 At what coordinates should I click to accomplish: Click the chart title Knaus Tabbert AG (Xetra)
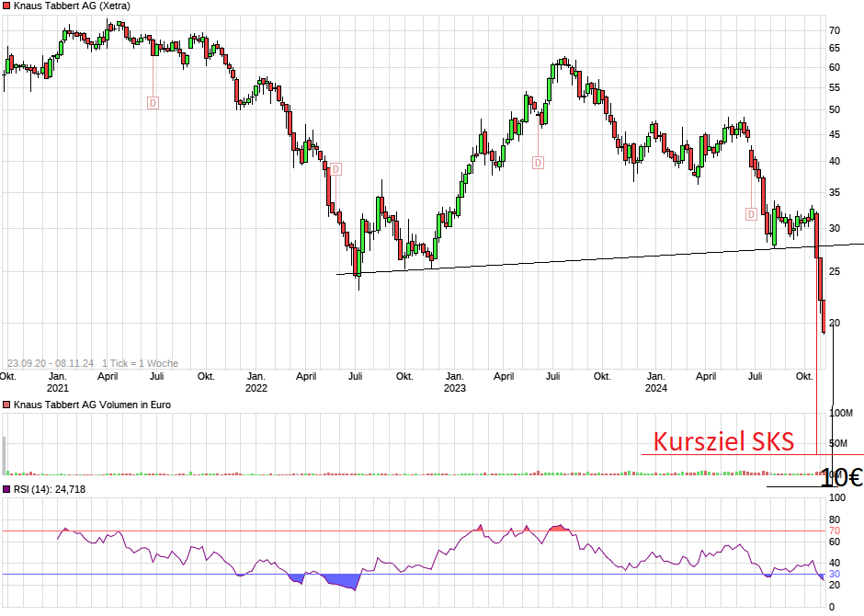coord(73,6)
